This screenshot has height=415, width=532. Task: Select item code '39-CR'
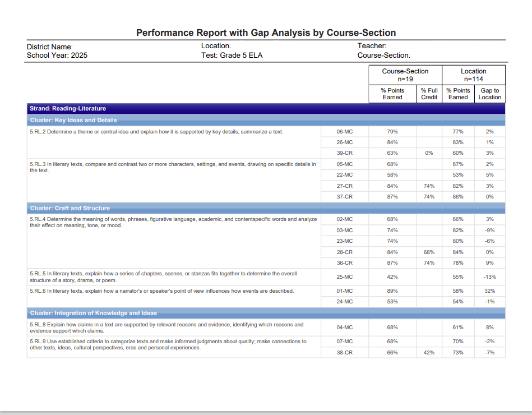coord(344,153)
